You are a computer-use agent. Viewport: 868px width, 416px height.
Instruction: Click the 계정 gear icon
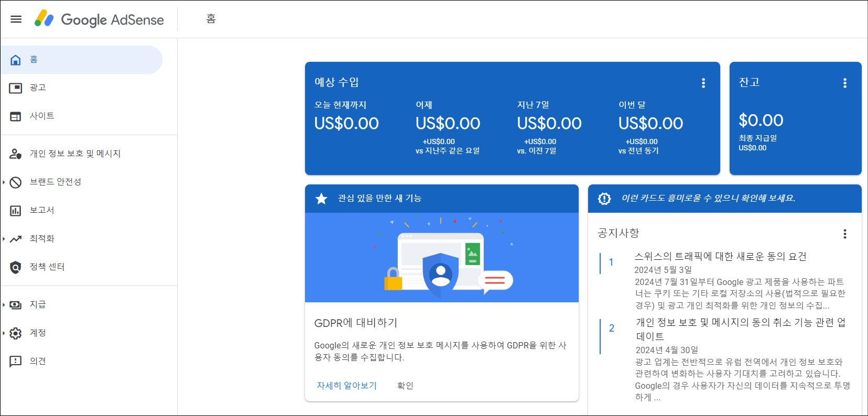coord(16,333)
